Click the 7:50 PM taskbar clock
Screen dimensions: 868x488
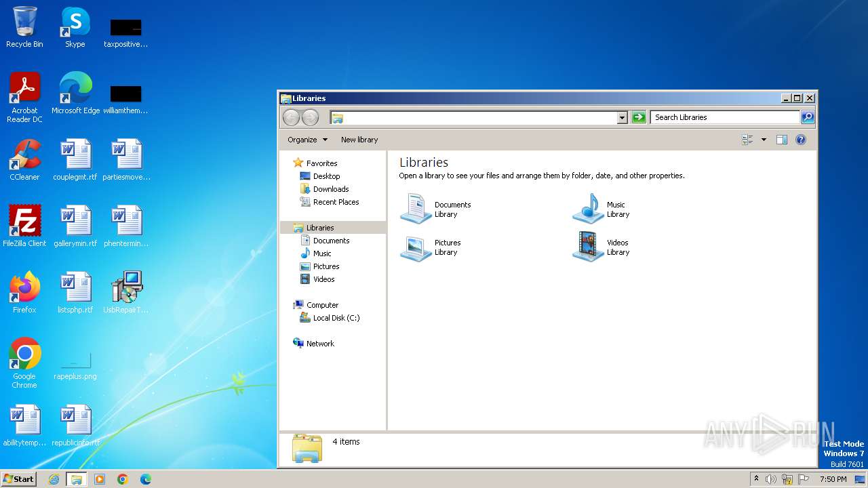(x=833, y=479)
